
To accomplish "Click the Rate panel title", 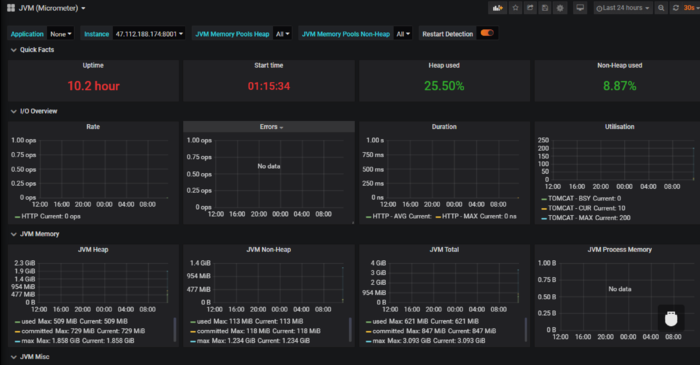I will [93, 127].
